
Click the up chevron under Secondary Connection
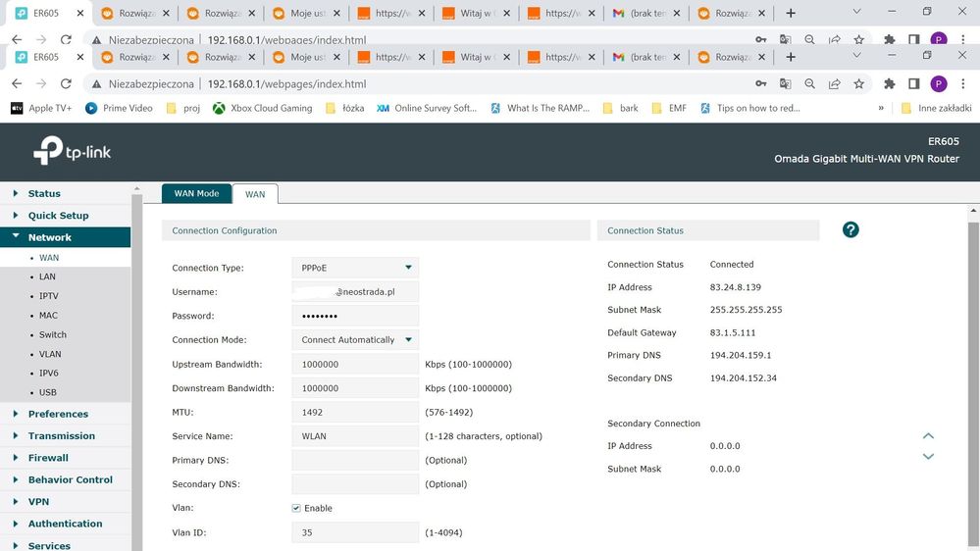pos(928,436)
